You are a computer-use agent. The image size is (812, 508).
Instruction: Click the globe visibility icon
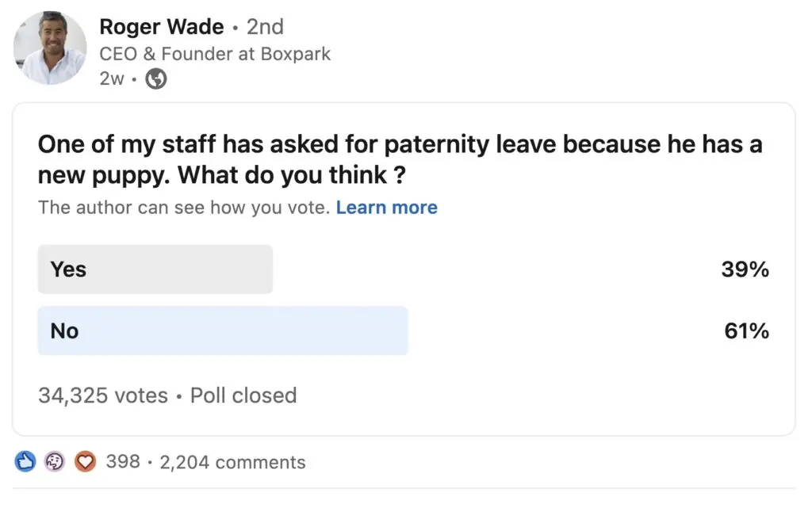tap(157, 79)
